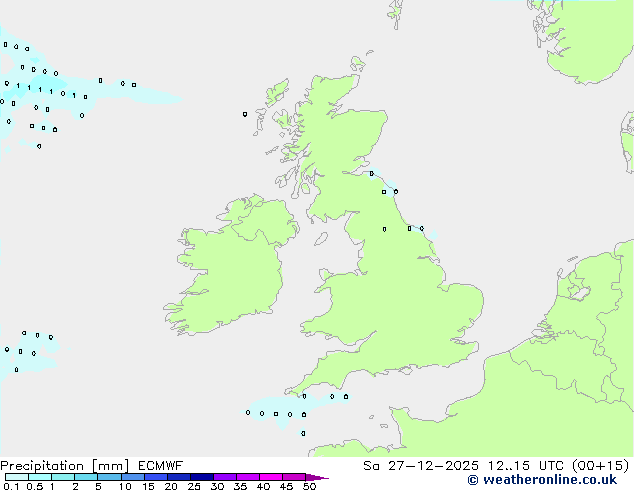Click the lone precipitation marker west of Scotland
Screen dimensions: 634x490
(245, 114)
